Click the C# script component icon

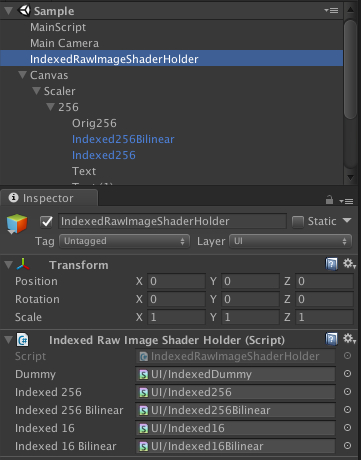[x=23, y=340]
